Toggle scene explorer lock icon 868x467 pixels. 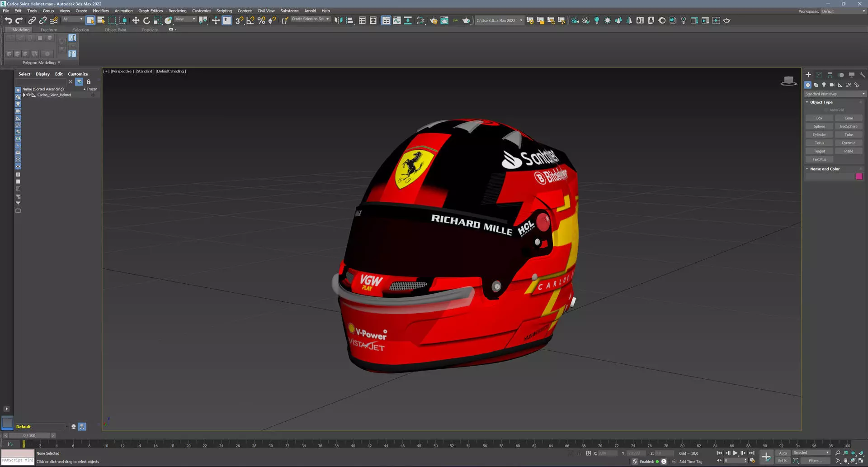89,82
